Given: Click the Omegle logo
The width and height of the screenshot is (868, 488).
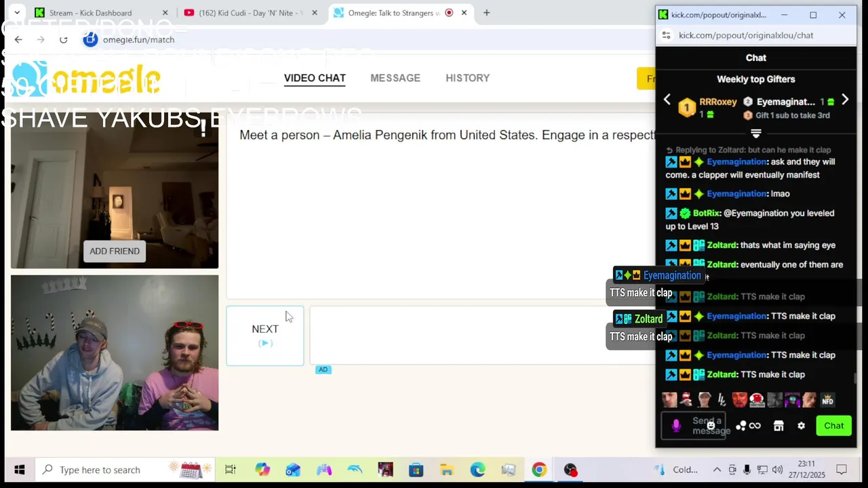Looking at the screenshot, I should coord(86,79).
